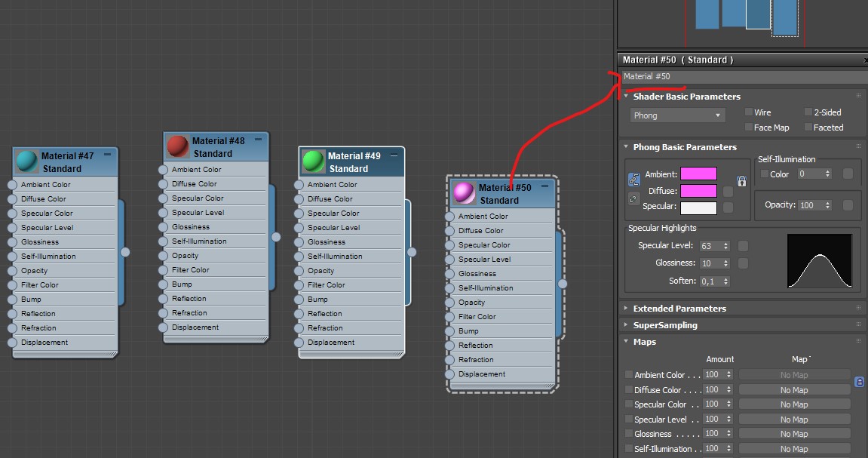
Task: Click the Material #50 magenta preview sphere
Action: pos(464,192)
